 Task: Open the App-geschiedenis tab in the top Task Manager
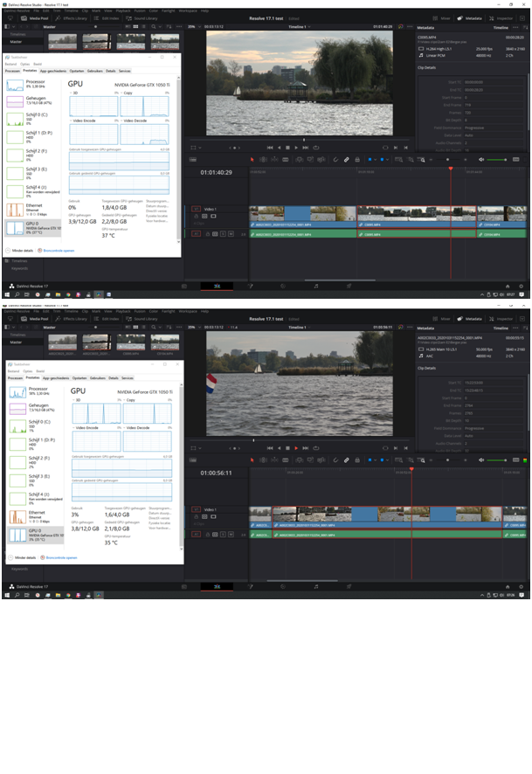click(53, 71)
